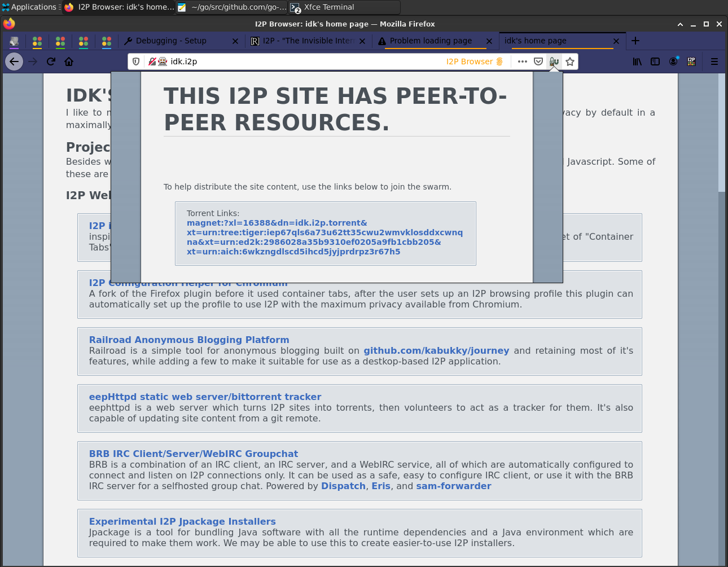Select the pinned tab with green underline
The width and height of the screenshot is (728, 567).
[60, 41]
